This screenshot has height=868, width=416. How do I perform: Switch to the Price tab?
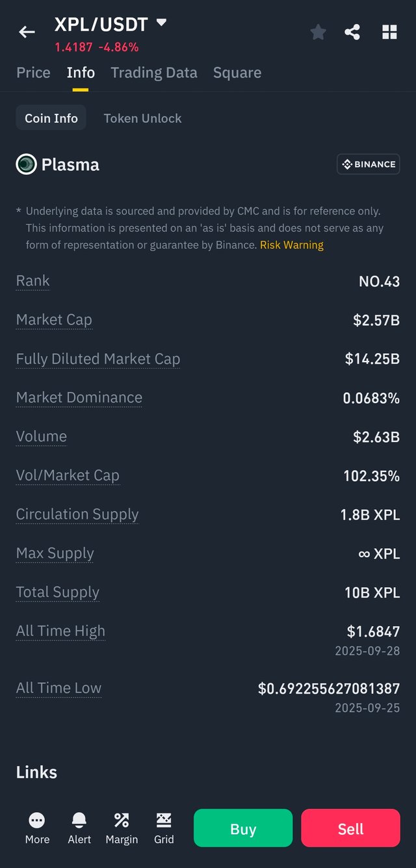33,73
